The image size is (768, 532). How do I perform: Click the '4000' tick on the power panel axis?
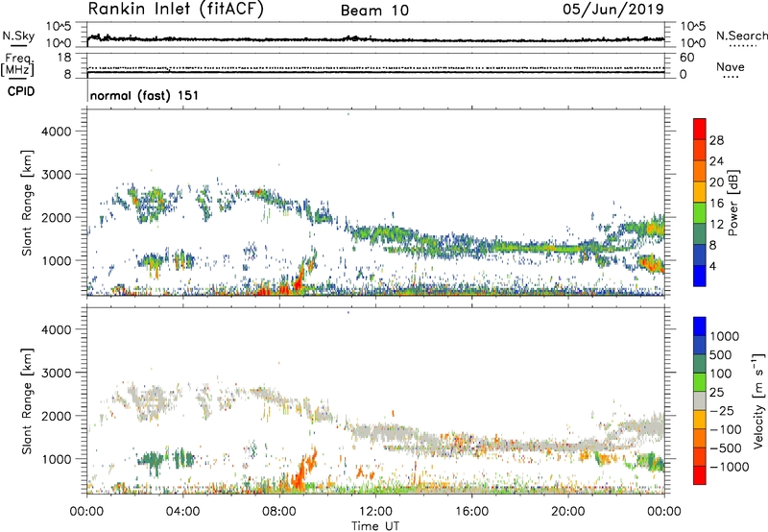pyautogui.click(x=57, y=132)
